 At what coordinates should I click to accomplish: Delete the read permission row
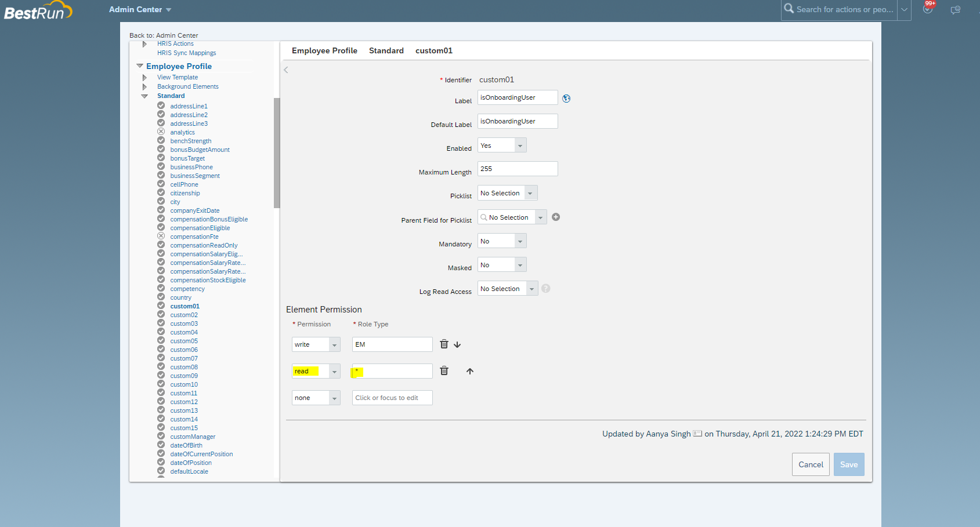click(444, 370)
